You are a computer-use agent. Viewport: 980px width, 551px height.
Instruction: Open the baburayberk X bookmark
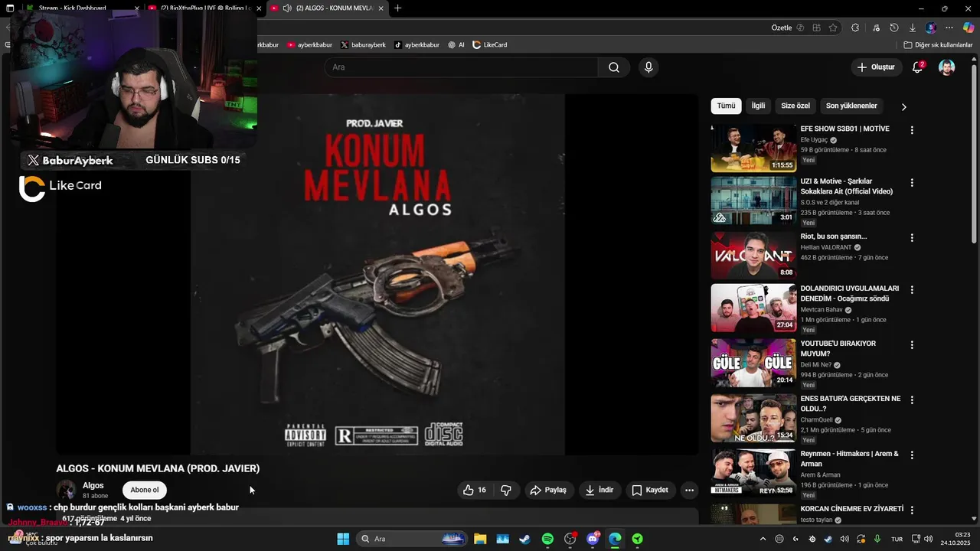click(363, 45)
